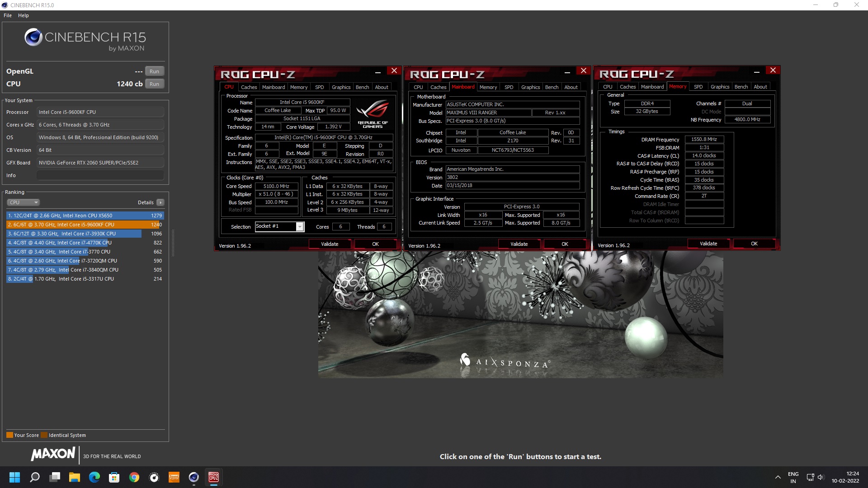Image resolution: width=868 pixels, height=488 pixels.
Task: Click OK in the Memory CPU-Z window
Action: click(x=755, y=244)
